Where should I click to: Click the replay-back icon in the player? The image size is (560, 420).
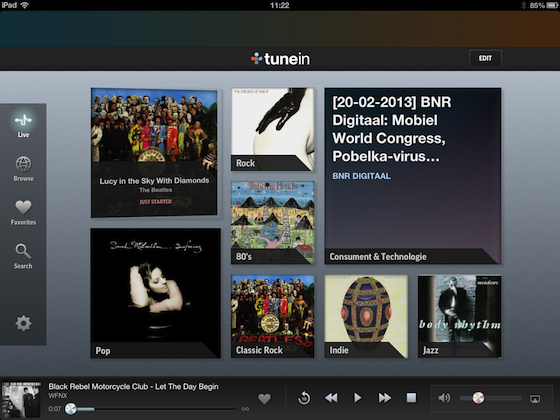point(304,398)
